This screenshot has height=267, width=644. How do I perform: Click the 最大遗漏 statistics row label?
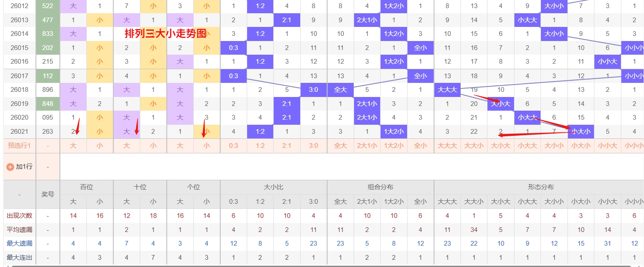[x=20, y=244]
